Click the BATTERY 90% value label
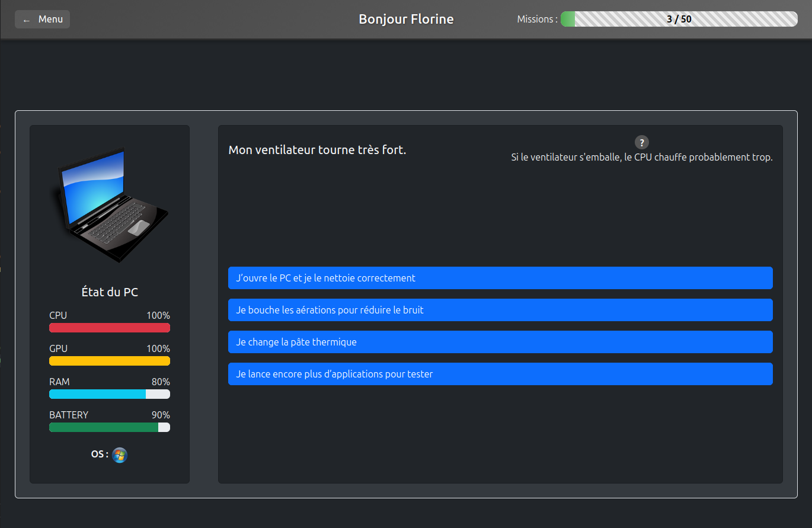 tap(161, 415)
